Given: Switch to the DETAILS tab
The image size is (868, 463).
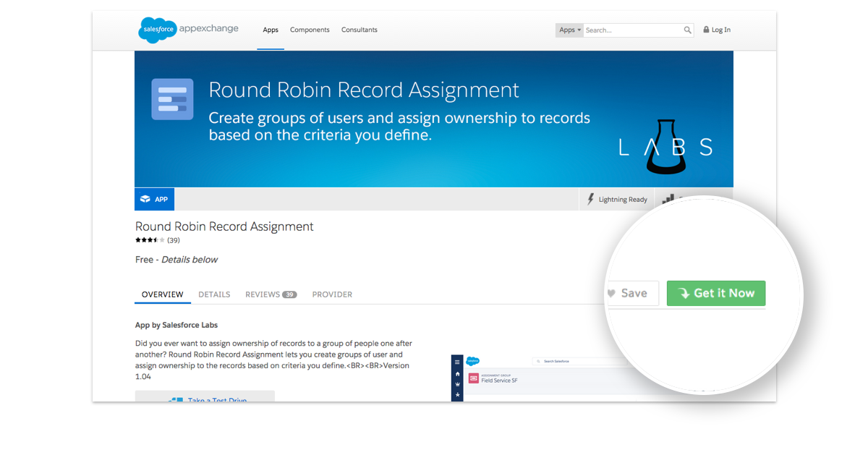Looking at the screenshot, I should [x=214, y=294].
